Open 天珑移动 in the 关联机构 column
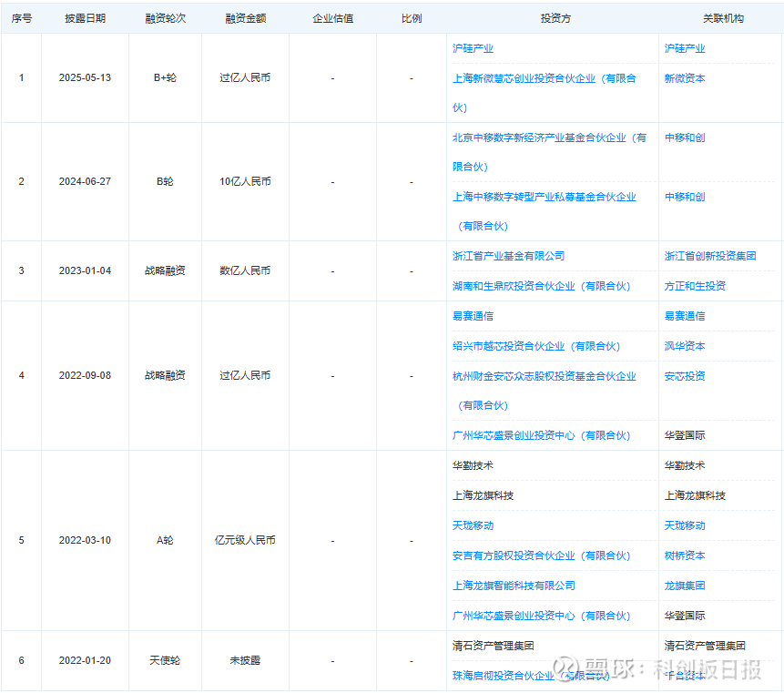Screen dimensions: 784x693 [x=685, y=525]
